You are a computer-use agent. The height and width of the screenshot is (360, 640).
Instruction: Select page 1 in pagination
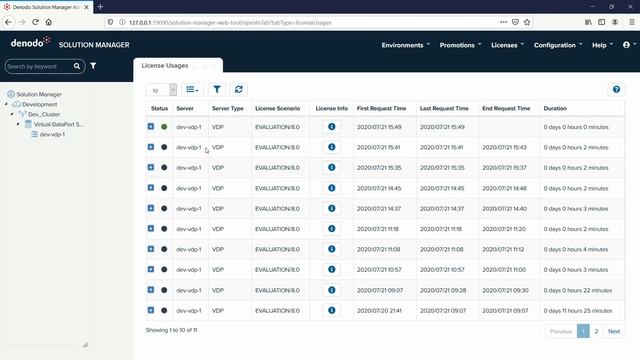point(583,331)
